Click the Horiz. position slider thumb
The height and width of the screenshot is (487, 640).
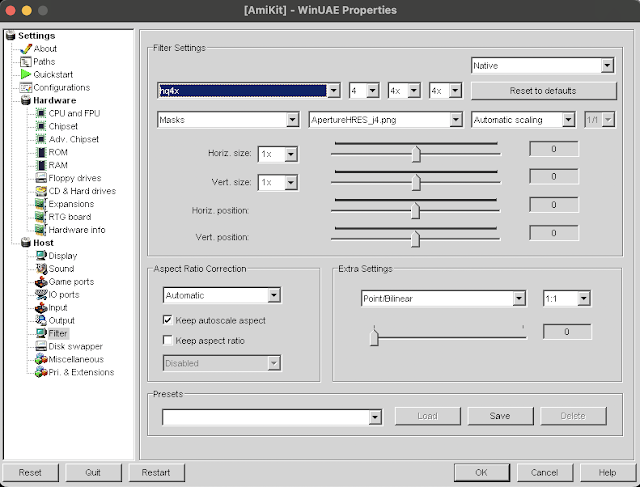(416, 211)
